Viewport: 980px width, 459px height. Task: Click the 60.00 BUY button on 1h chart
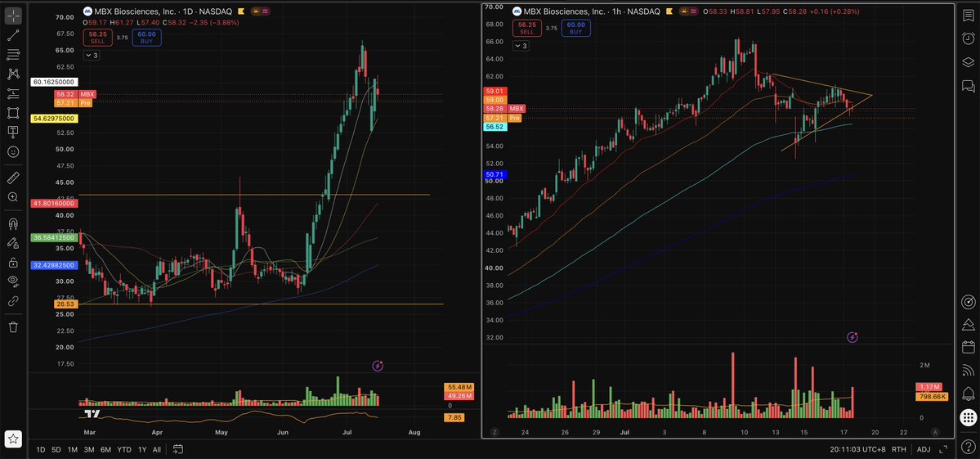pos(576,28)
